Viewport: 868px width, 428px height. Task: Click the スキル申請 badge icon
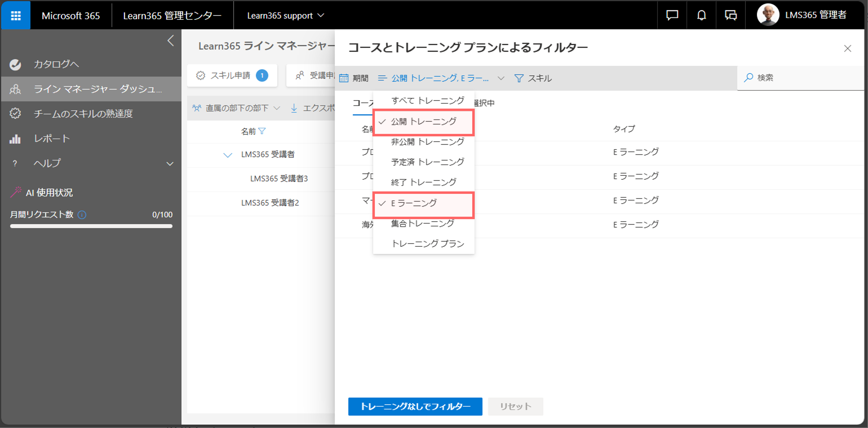pyautogui.click(x=200, y=75)
